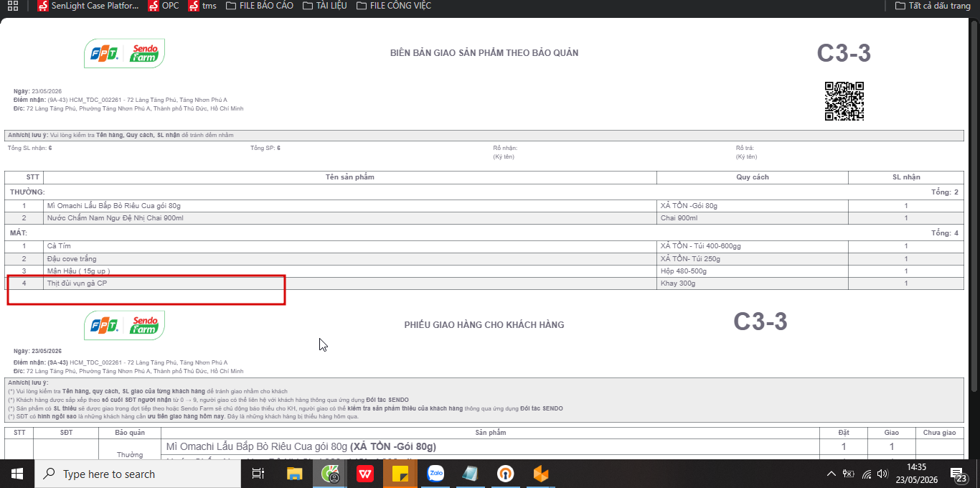Click the FPT Sendo Farm logo at top

tap(125, 54)
